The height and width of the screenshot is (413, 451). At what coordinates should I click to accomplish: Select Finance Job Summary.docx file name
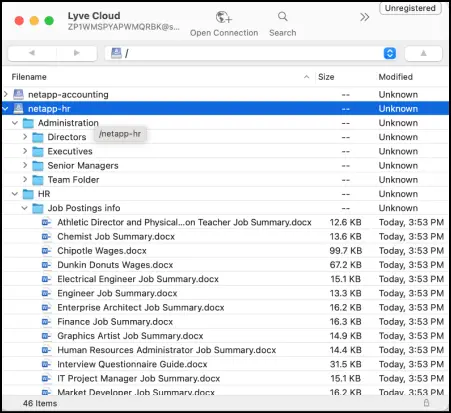pyautogui.click(x=115, y=322)
